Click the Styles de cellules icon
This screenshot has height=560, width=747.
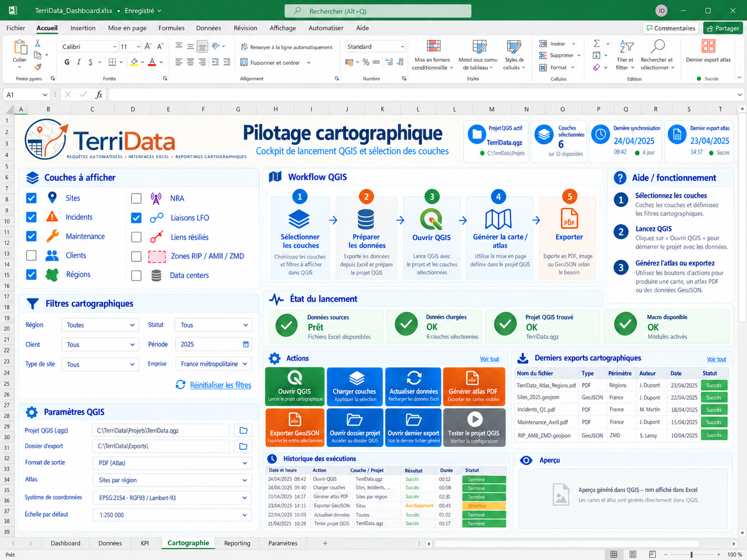[514, 47]
